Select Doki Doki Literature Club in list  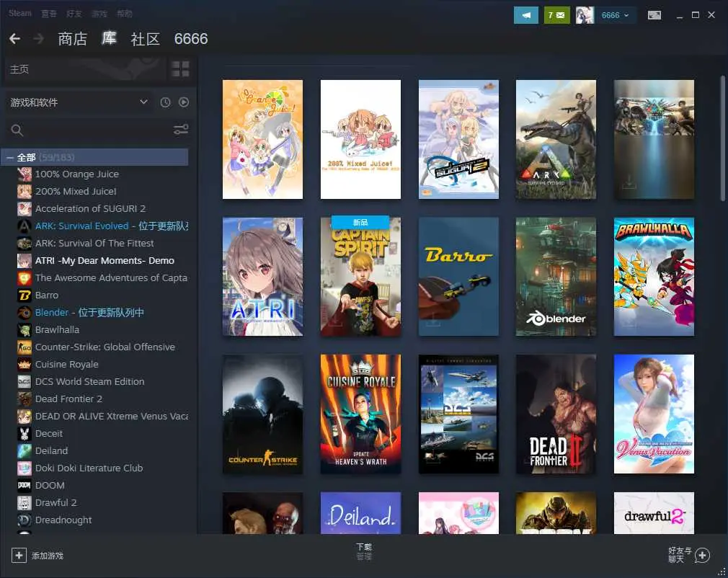[89, 468]
